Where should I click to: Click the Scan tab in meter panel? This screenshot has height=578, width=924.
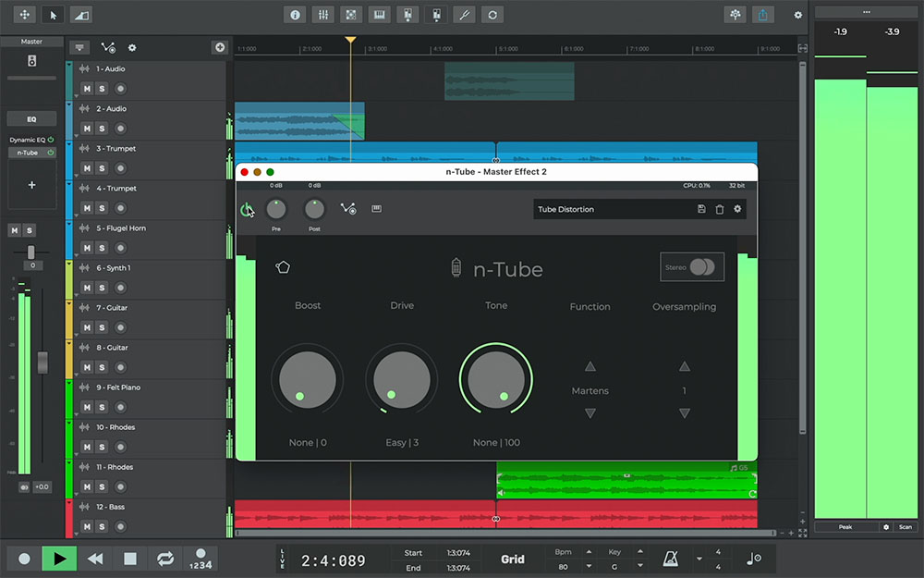coord(905,527)
